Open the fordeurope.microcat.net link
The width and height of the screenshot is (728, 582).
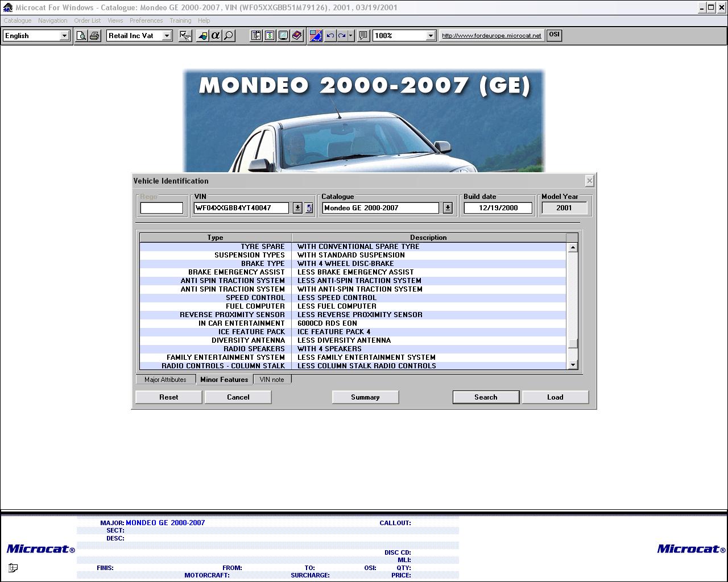click(x=491, y=36)
